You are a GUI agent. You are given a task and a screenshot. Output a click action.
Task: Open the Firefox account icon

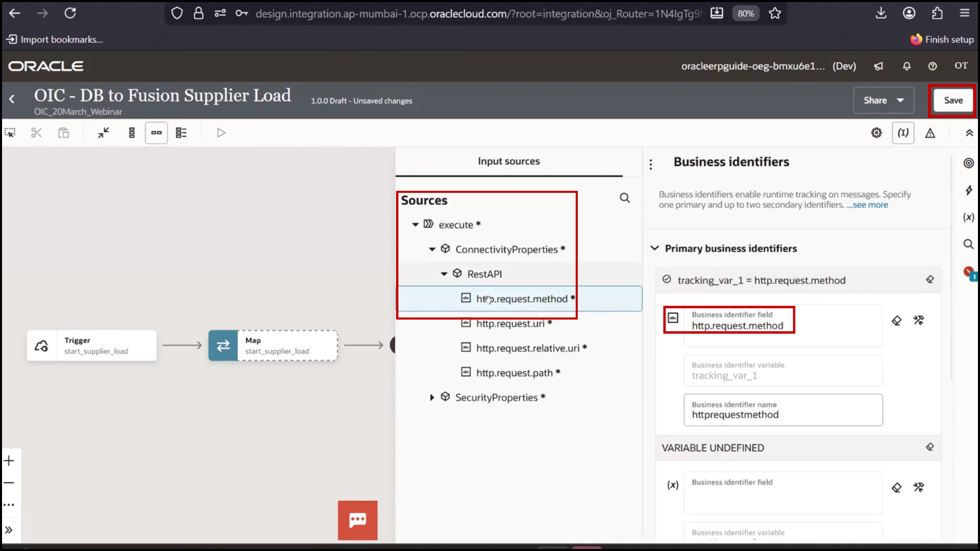coord(909,13)
